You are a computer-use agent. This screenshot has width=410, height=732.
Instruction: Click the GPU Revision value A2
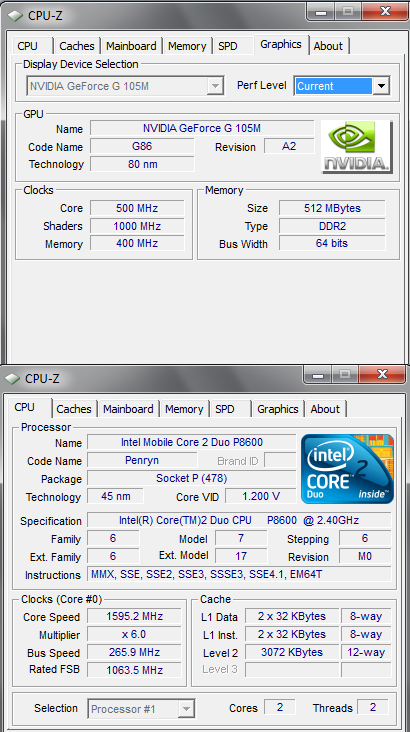click(x=289, y=146)
